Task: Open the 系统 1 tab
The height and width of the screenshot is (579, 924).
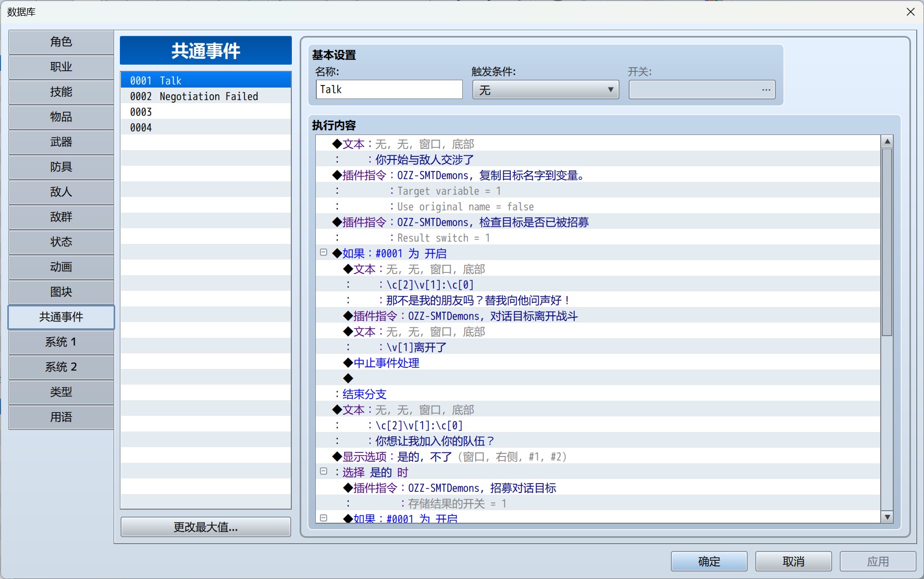Action: tap(61, 342)
